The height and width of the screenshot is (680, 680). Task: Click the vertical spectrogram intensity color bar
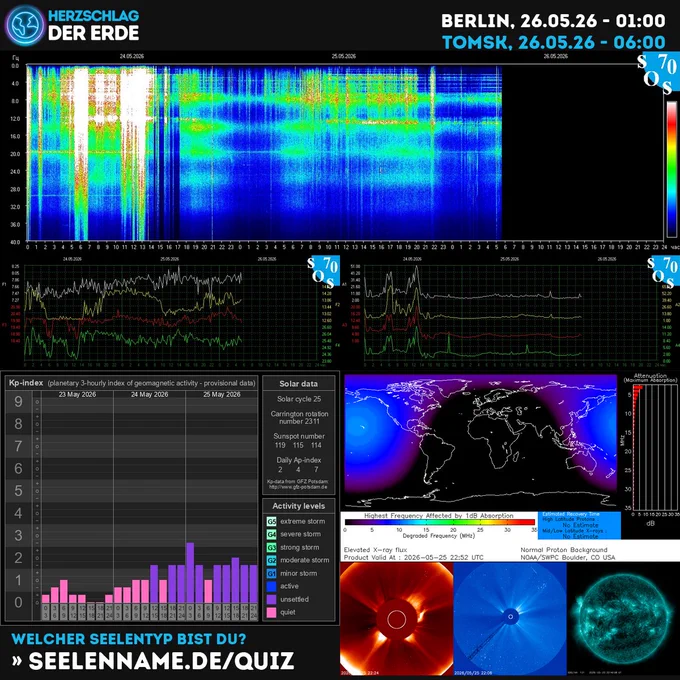point(672,169)
